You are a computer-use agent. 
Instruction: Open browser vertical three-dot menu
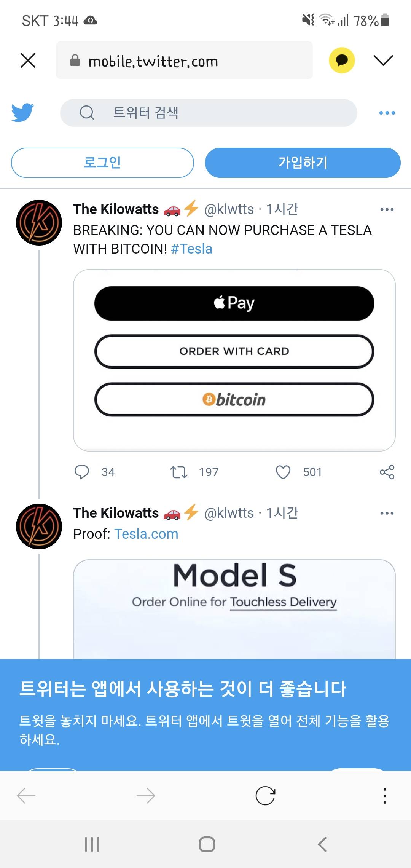tap(385, 796)
